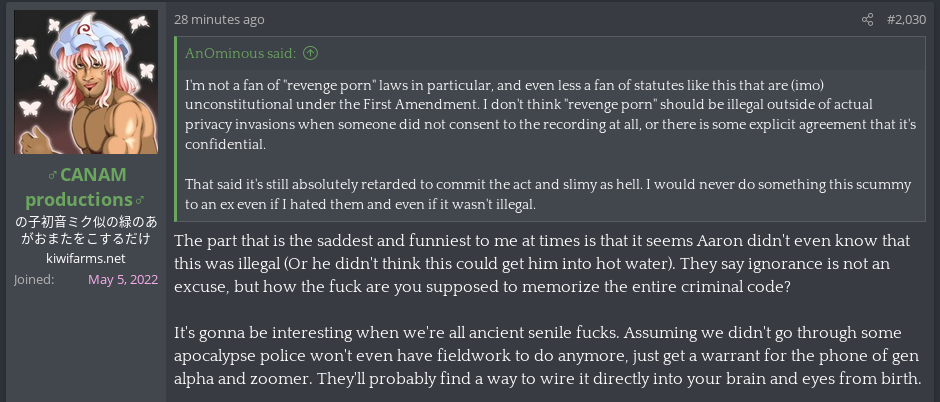This screenshot has width=940, height=402.
Task: Click the May 5, 2022 join date
Action: 123,279
